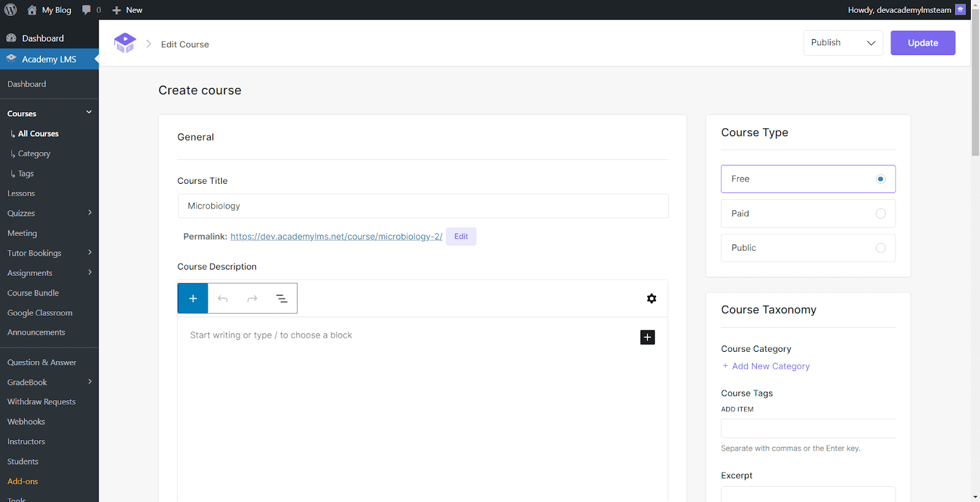
Task: Open the Lessons menu item
Action: [21, 193]
